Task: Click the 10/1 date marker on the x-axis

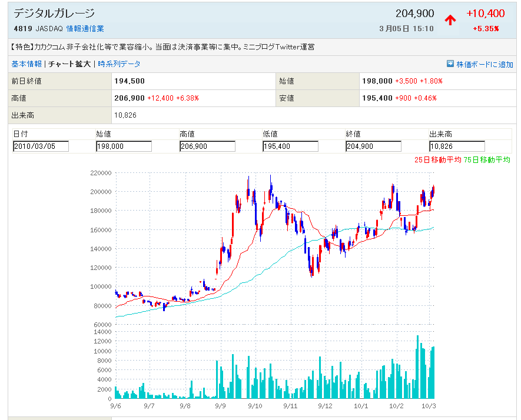Action: click(361, 406)
